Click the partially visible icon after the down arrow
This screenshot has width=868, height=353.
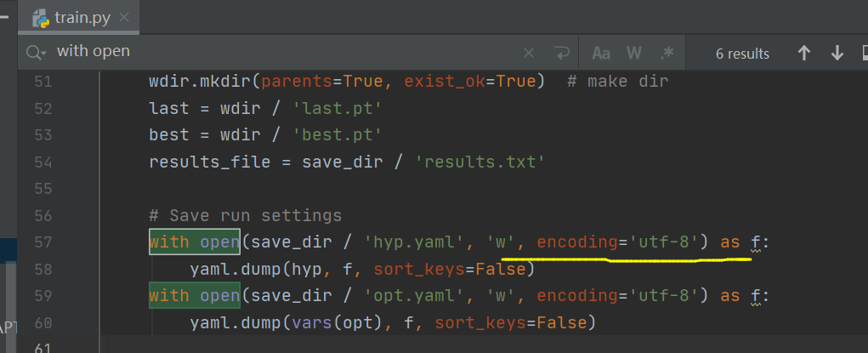865,54
